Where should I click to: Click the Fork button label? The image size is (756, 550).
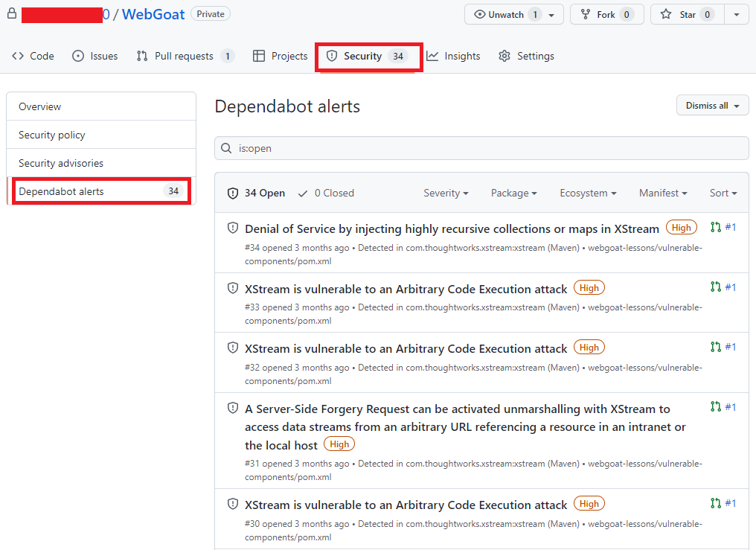coord(606,15)
